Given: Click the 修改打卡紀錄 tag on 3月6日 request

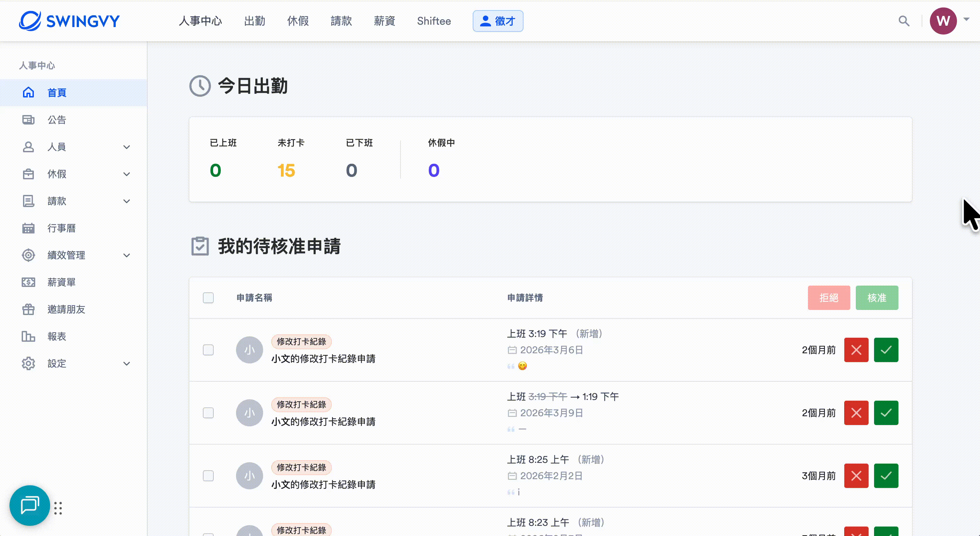Looking at the screenshot, I should [301, 341].
